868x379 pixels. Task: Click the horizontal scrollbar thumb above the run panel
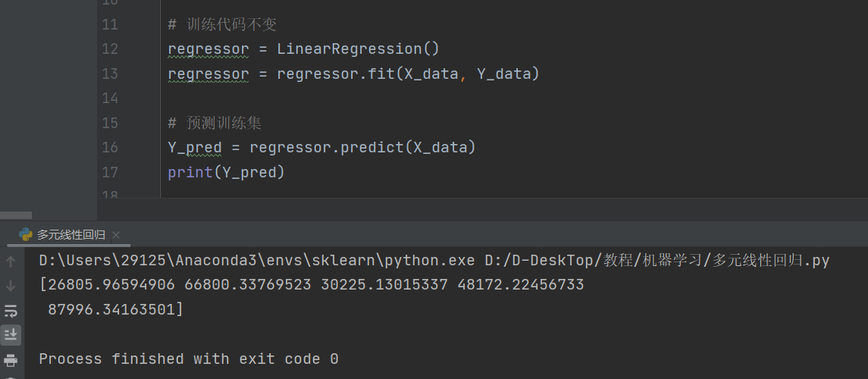pyautogui.click(x=16, y=215)
